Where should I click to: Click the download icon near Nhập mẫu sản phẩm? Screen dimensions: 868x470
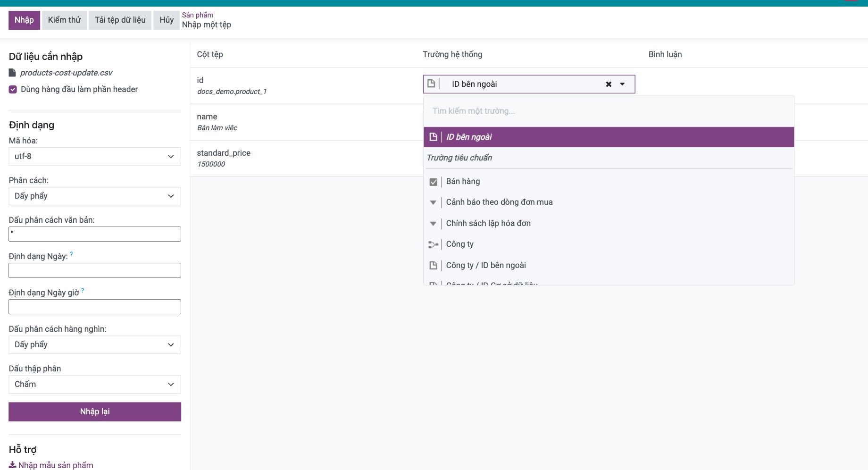pos(12,465)
